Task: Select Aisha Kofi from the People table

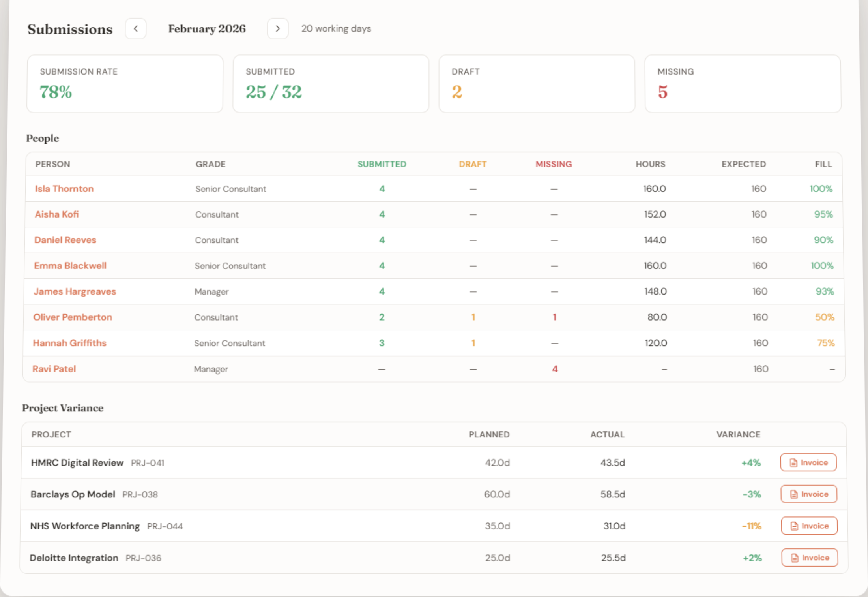Action: point(56,214)
